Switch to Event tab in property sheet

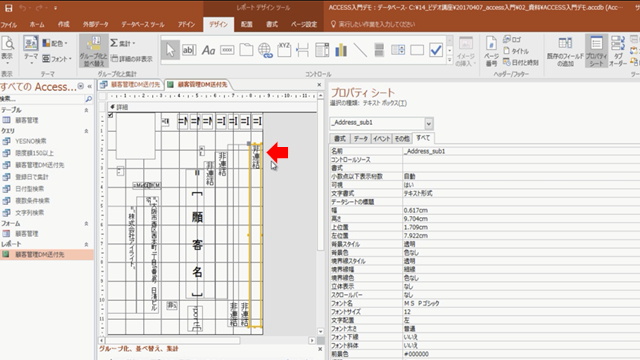(x=382, y=138)
